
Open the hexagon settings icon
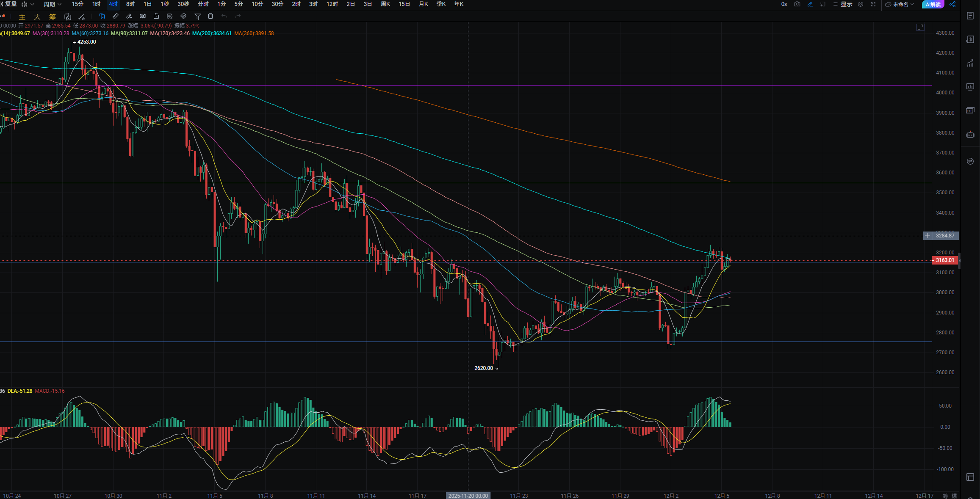tap(861, 4)
